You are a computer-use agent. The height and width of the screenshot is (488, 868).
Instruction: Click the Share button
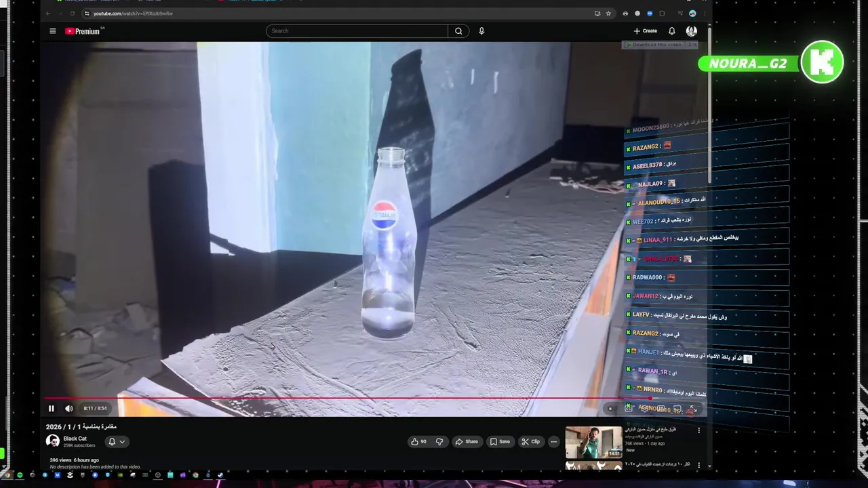coord(467,441)
